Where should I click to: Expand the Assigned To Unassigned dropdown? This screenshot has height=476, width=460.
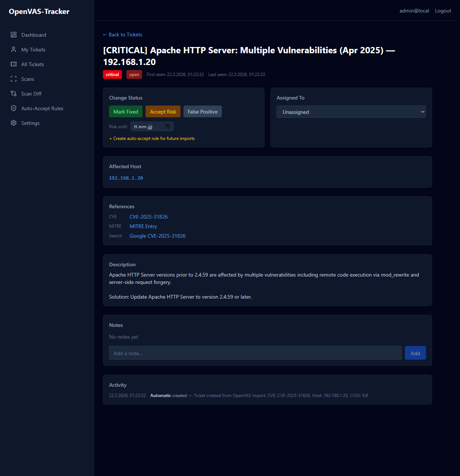(x=351, y=112)
